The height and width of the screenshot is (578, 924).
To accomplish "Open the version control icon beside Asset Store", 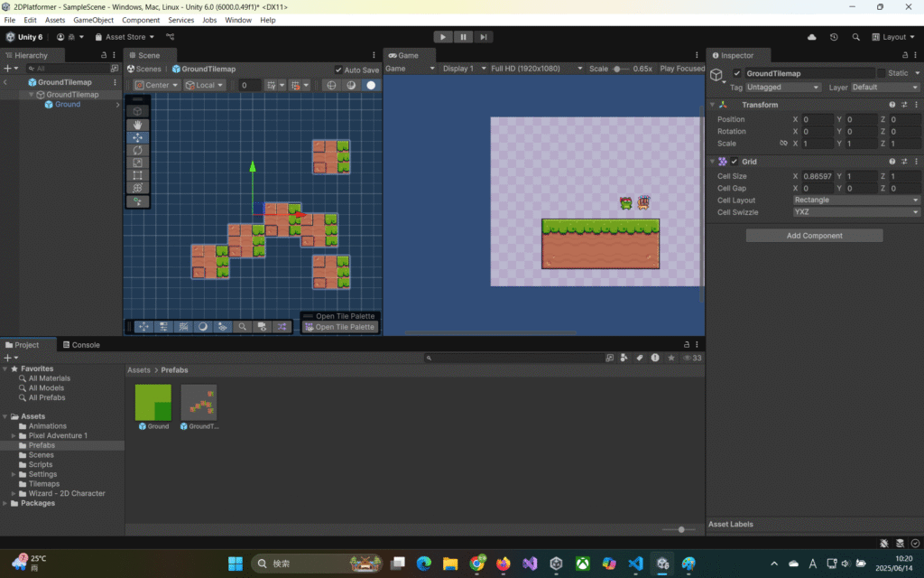I will pos(171,36).
